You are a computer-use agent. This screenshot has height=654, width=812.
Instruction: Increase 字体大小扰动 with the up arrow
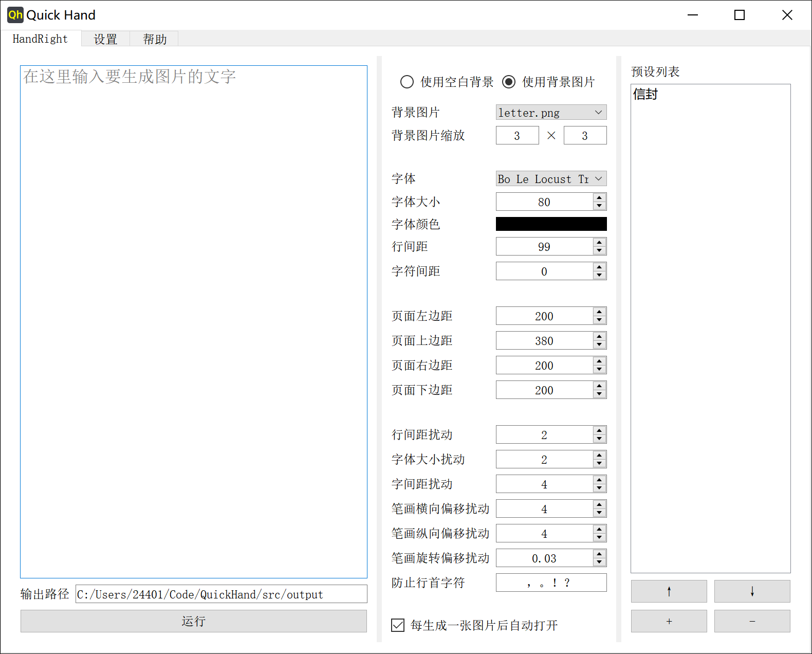point(600,455)
